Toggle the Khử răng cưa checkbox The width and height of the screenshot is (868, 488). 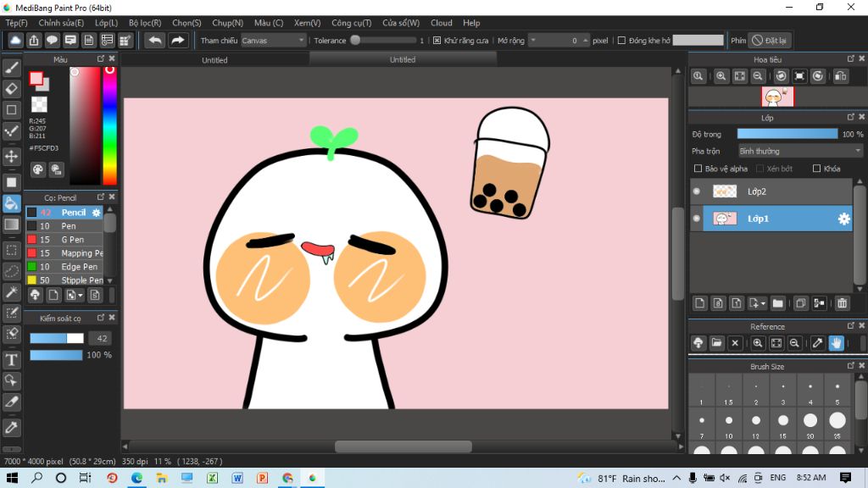437,40
